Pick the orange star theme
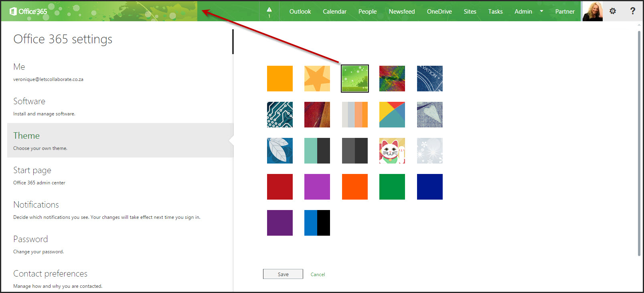Viewport: 644px width, 293px height. pos(317,79)
